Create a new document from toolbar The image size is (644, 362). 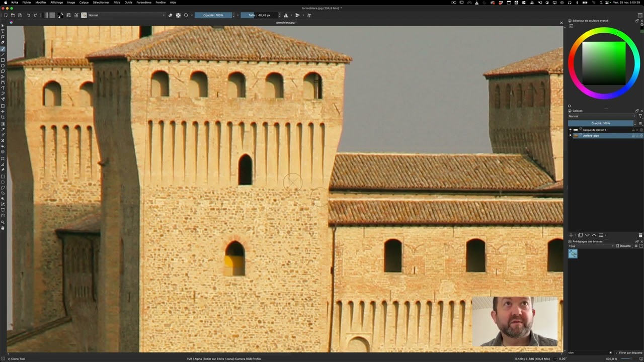point(6,15)
